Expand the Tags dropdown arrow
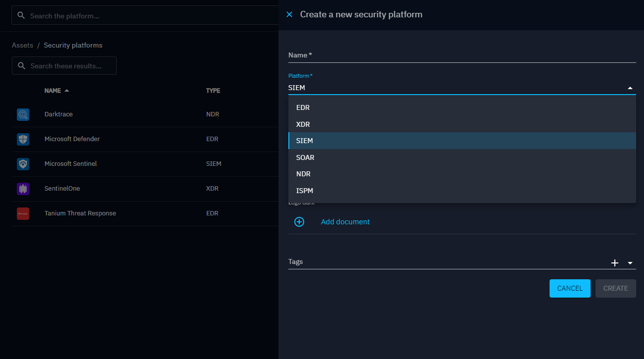The image size is (644, 359). (630, 263)
